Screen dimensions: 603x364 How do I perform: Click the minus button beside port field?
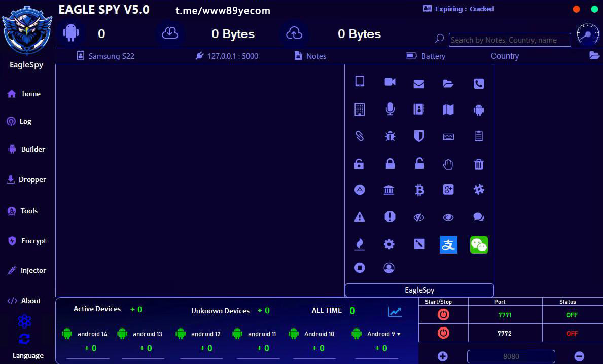579,356
